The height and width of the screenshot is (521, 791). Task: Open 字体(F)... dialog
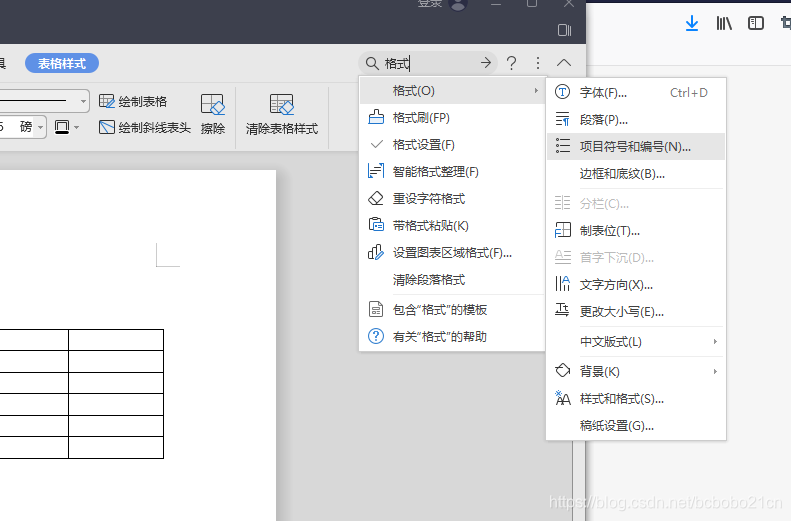tap(636, 93)
